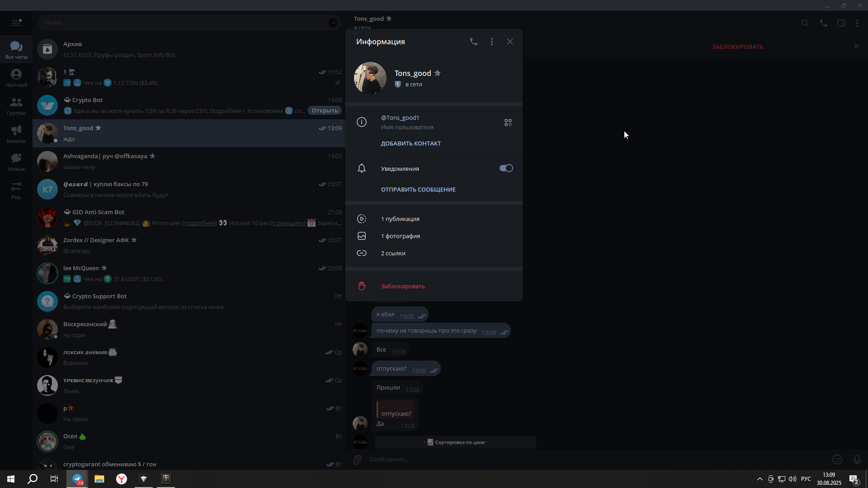
Task: Open локсик анемия chat
Action: pos(189,357)
